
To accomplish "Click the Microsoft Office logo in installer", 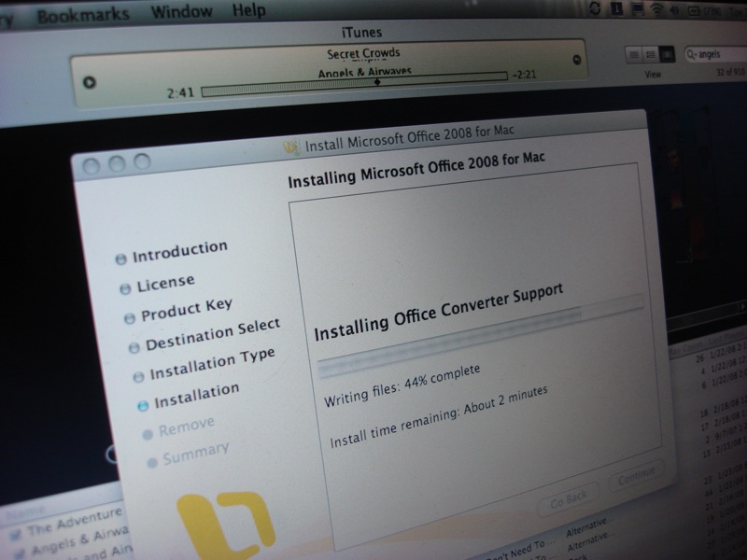I will coord(226,526).
